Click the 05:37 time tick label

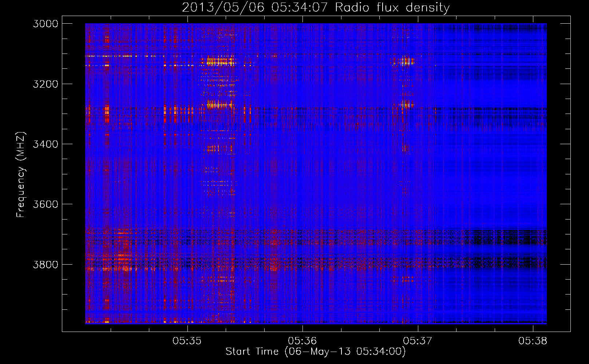(x=418, y=341)
